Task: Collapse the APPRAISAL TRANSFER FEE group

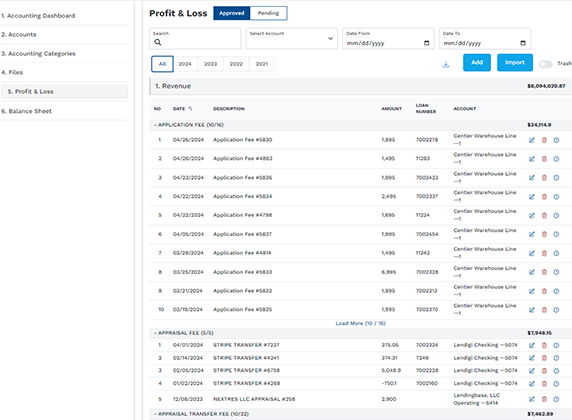Action: [x=201, y=414]
